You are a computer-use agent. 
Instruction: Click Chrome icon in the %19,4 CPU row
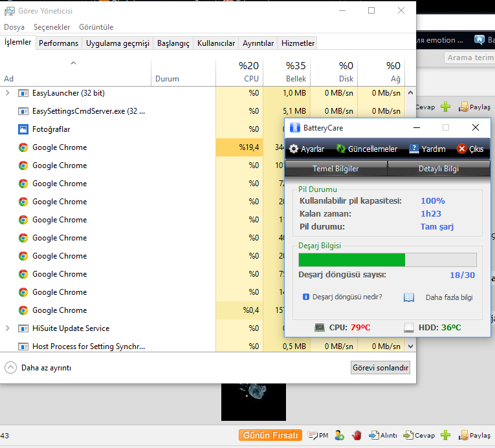(x=23, y=147)
